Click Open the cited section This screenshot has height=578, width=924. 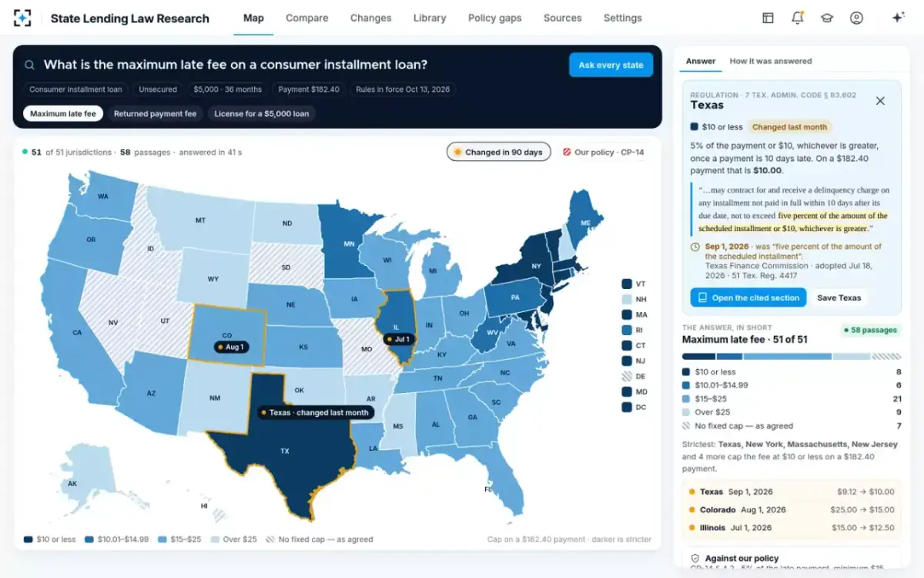pos(748,297)
